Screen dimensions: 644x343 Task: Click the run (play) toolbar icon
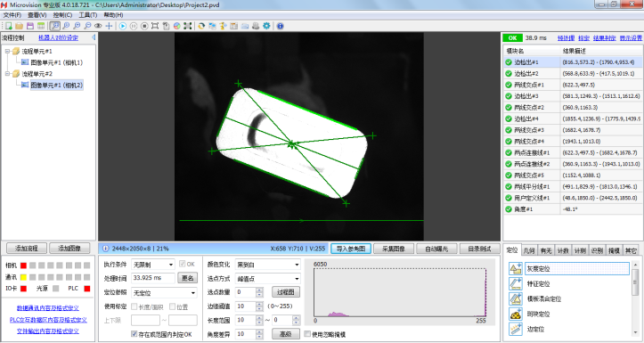[123, 26]
